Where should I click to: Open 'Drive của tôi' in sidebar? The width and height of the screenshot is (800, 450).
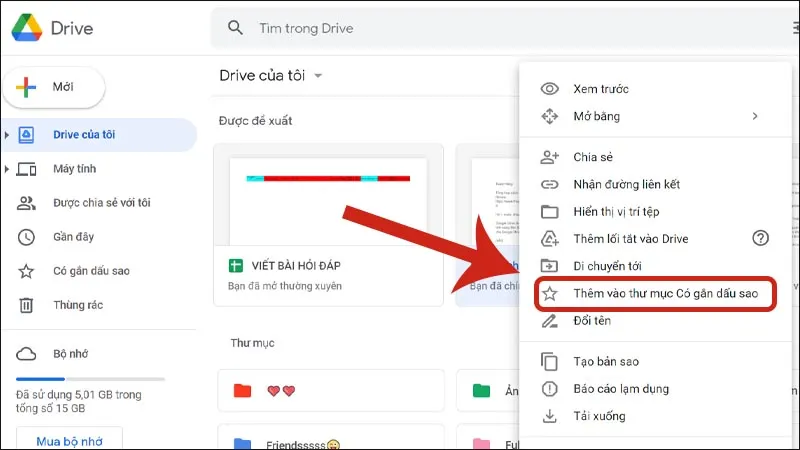(99, 135)
